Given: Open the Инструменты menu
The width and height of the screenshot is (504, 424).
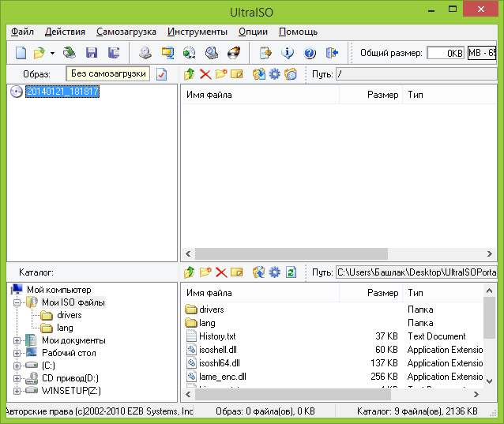Looking at the screenshot, I should 197,32.
